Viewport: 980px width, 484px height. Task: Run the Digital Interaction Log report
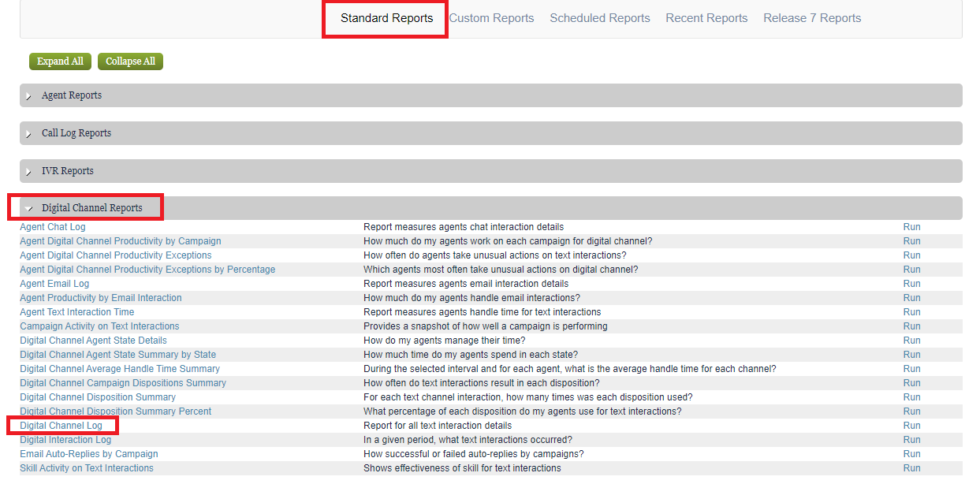click(911, 440)
